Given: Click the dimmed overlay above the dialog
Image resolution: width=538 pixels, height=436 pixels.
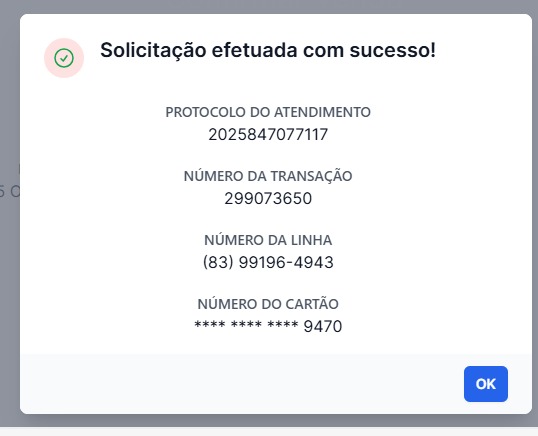Looking at the screenshot, I should point(269,7).
